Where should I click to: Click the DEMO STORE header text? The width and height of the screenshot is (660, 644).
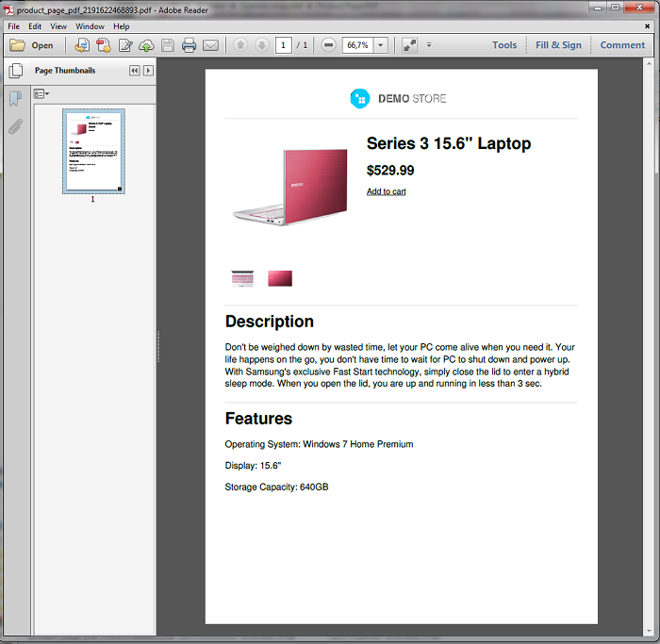click(412, 98)
